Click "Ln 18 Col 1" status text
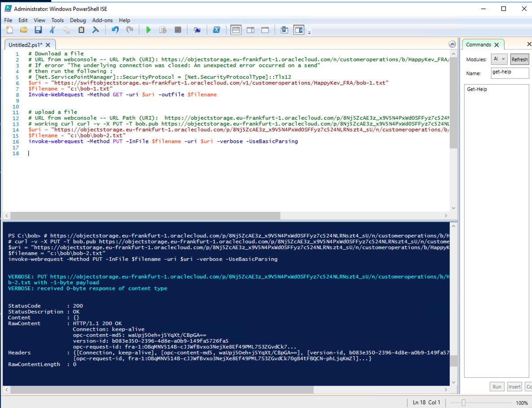Viewport: 532px width, 408px height. point(426,403)
